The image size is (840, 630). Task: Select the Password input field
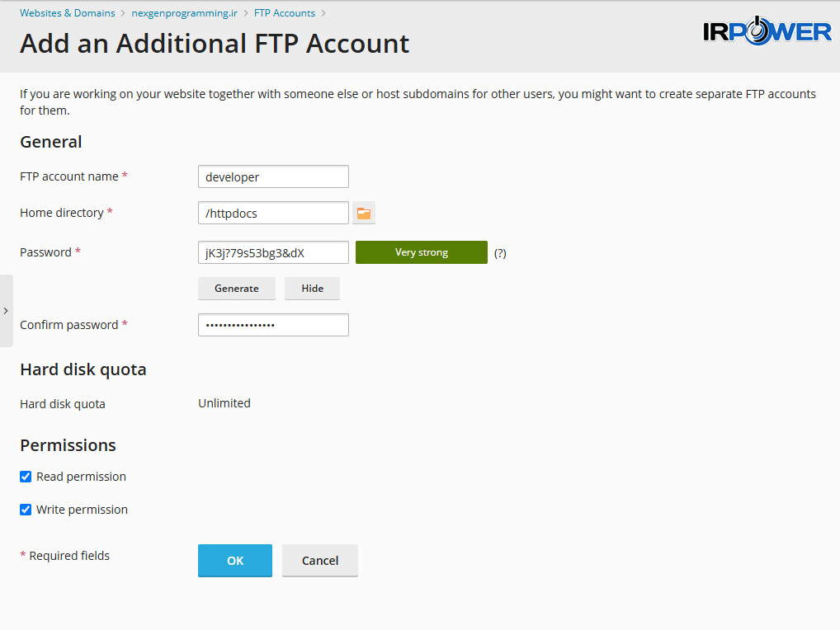coord(273,252)
